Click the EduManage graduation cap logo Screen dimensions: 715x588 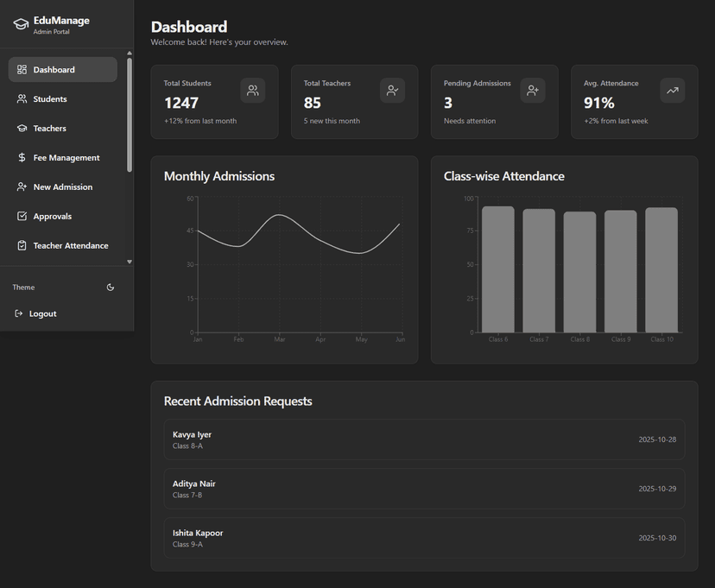click(21, 24)
